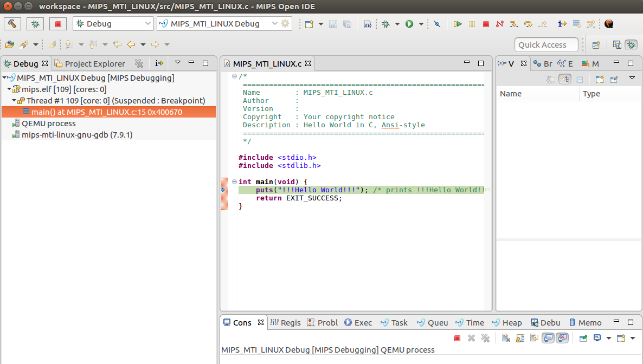Click the Suspend pause button

pos(472,24)
